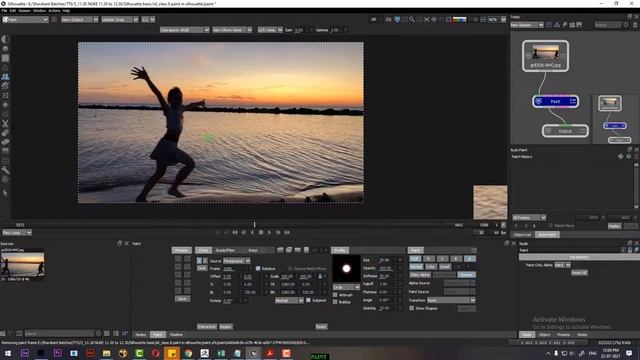Click the Output node in Trees panel
This screenshot has height=360, width=640.
click(565, 131)
